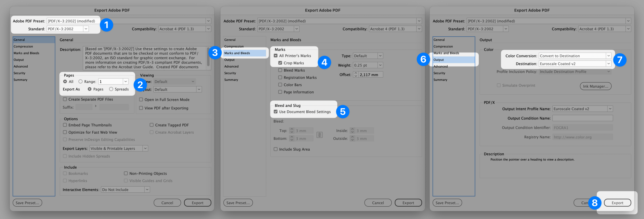
Task: Enable the Bleed Marks checkbox
Action: (280, 70)
